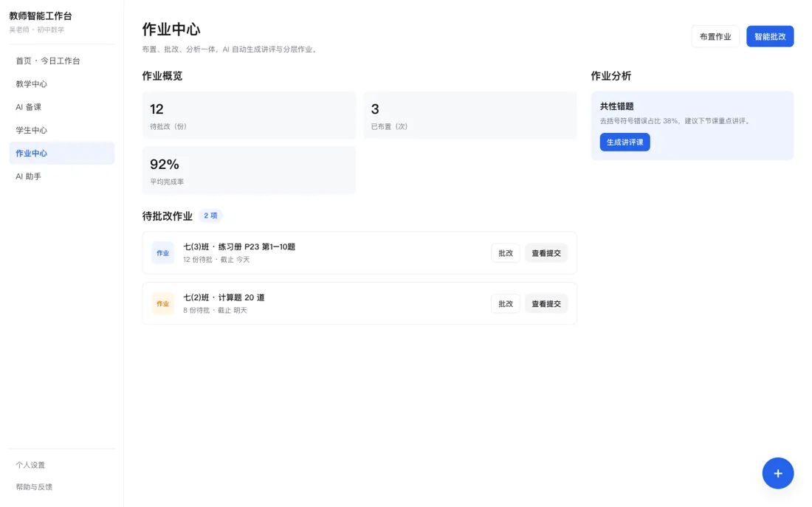
Task: Click title 七(2)班 · 计算题 20 道
Action: coord(224,297)
